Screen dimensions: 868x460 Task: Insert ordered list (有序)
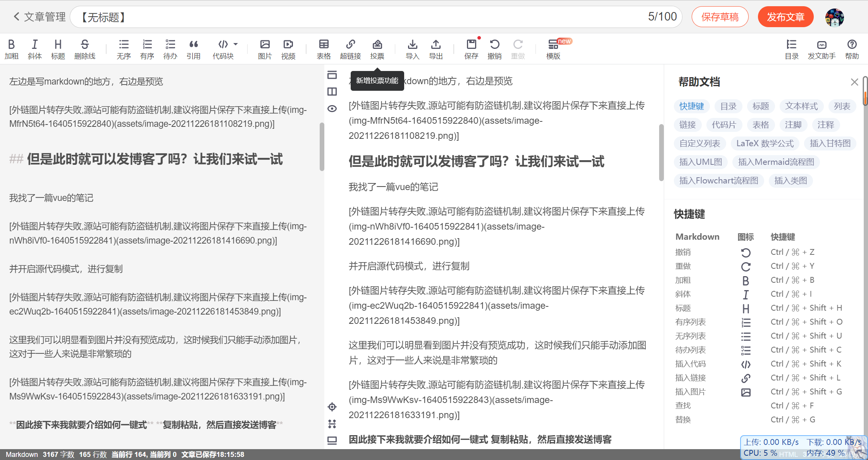tap(147, 49)
